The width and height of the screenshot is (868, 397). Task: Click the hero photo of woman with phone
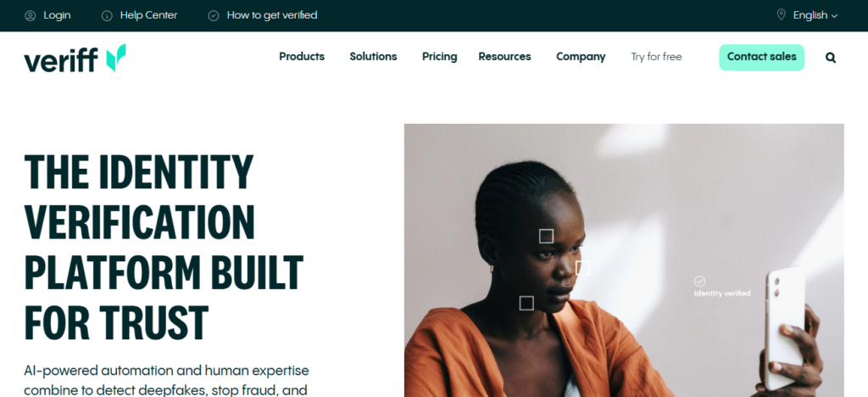[624, 260]
